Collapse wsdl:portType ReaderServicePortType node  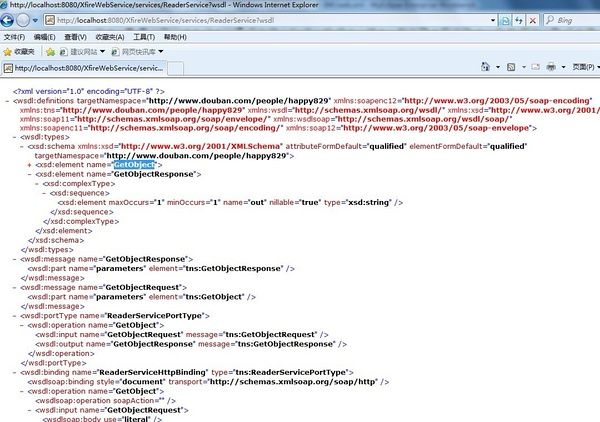click(15, 316)
